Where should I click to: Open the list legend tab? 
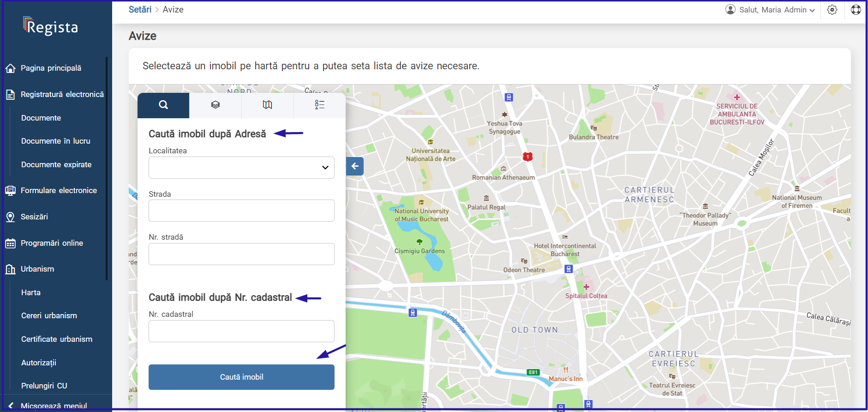pyautogui.click(x=320, y=105)
